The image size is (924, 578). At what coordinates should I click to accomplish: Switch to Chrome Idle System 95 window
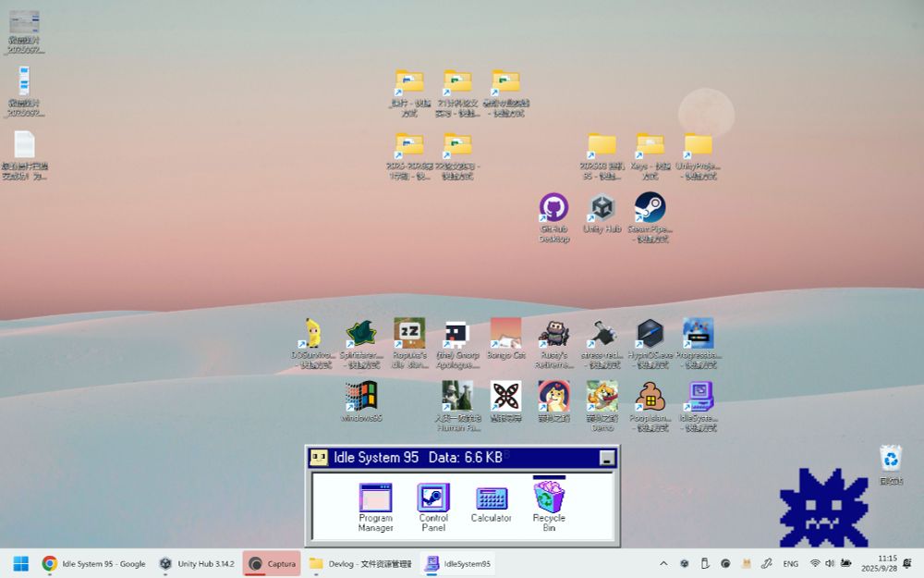tap(94, 564)
